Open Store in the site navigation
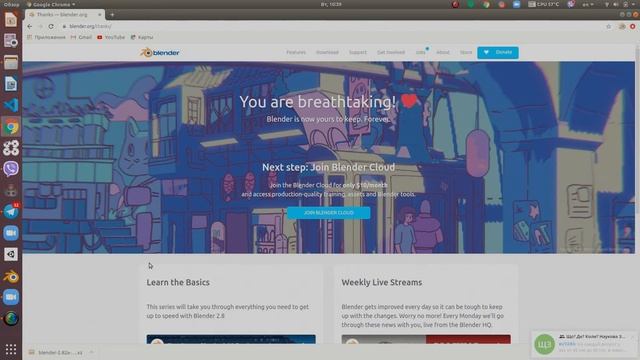 click(466, 52)
